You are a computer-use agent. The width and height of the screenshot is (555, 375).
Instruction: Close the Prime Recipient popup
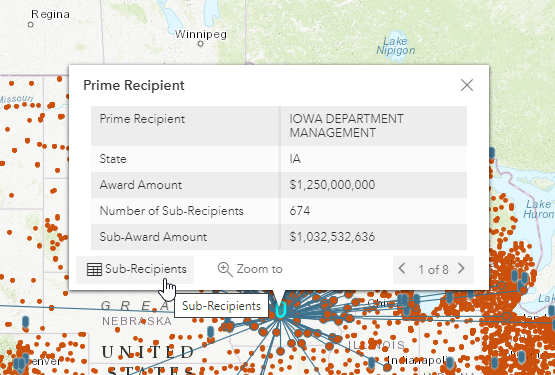coord(467,85)
